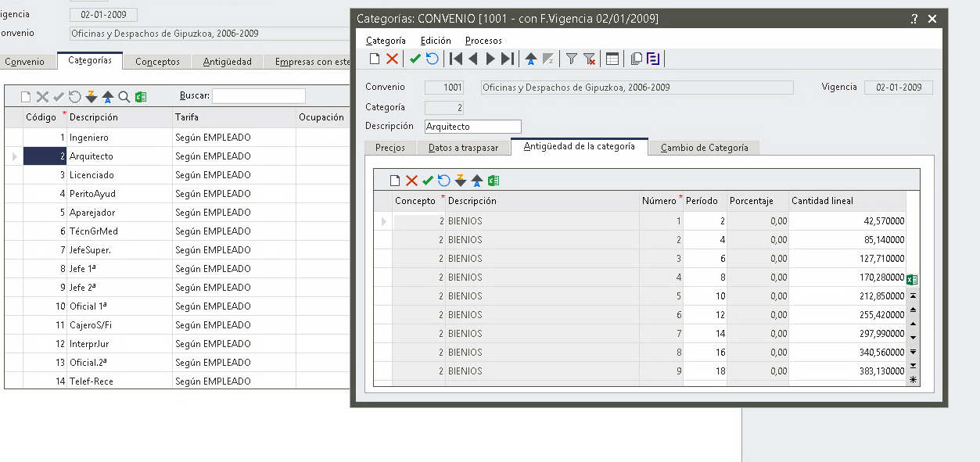The height and width of the screenshot is (462, 980).
Task: Click the Ocupación column header in background list
Action: point(321,117)
